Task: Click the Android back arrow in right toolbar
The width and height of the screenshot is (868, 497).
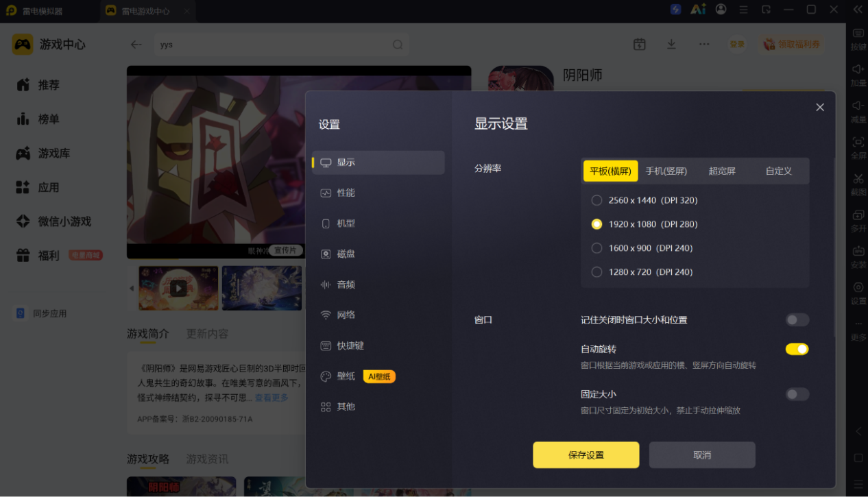Action: (x=858, y=431)
